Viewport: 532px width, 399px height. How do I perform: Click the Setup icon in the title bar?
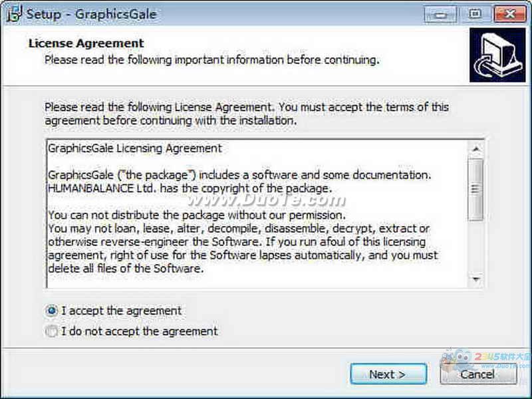click(11, 13)
